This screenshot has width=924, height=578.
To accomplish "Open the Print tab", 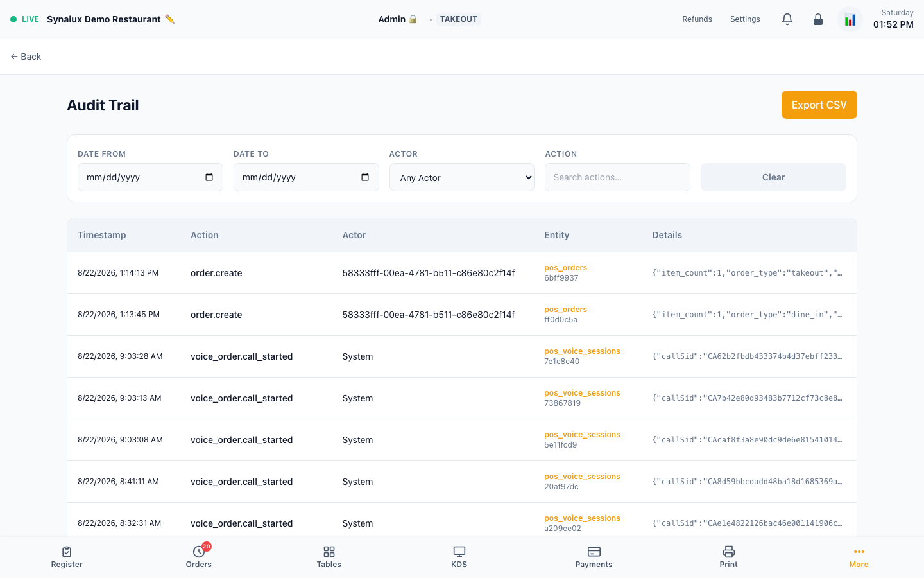I will pyautogui.click(x=728, y=557).
